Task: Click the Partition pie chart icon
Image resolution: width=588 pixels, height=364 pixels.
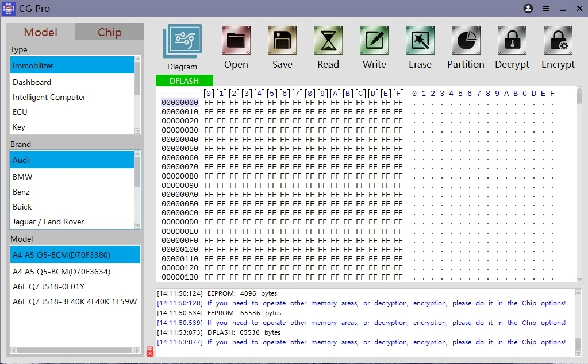Action: [x=466, y=40]
